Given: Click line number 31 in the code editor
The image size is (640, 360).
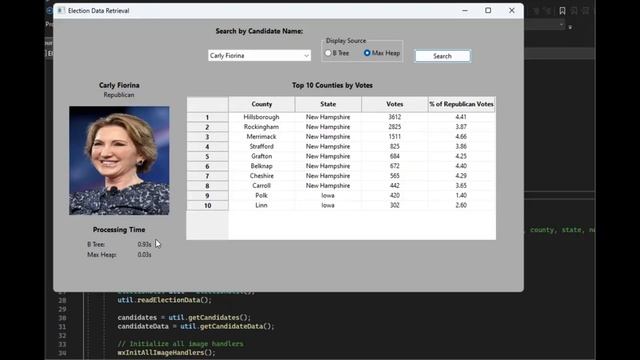Looking at the screenshot, I should (x=62, y=327).
